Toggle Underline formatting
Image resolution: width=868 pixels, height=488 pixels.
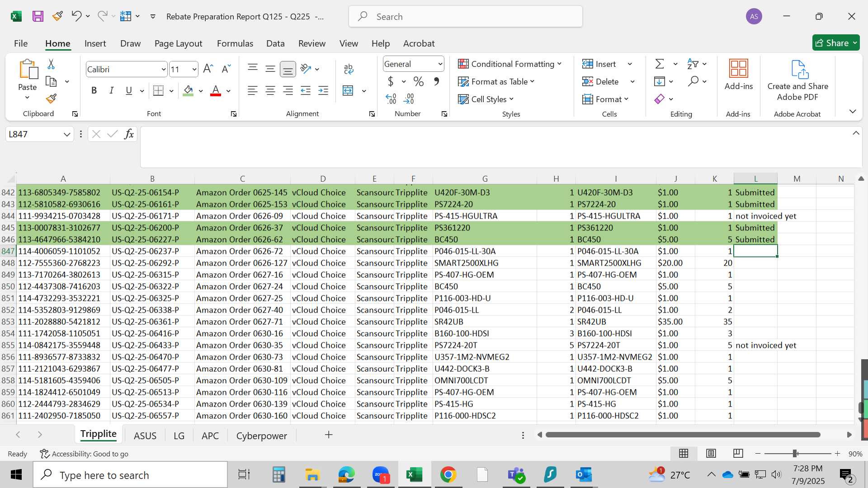[x=129, y=90]
